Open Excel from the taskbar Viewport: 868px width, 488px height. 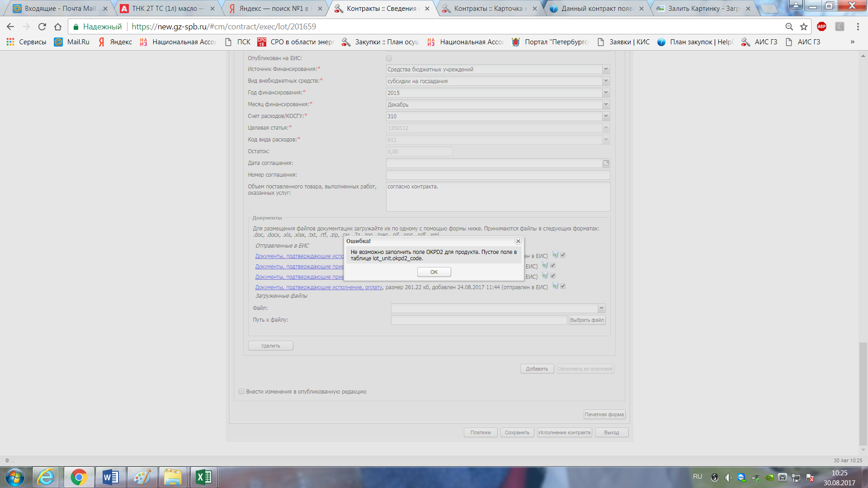(x=203, y=477)
